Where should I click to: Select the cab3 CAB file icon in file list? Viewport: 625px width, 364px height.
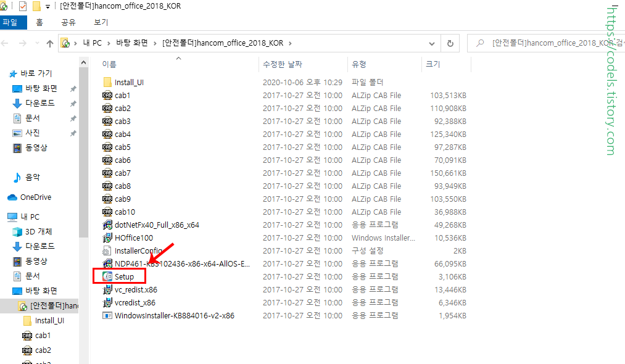click(x=107, y=121)
